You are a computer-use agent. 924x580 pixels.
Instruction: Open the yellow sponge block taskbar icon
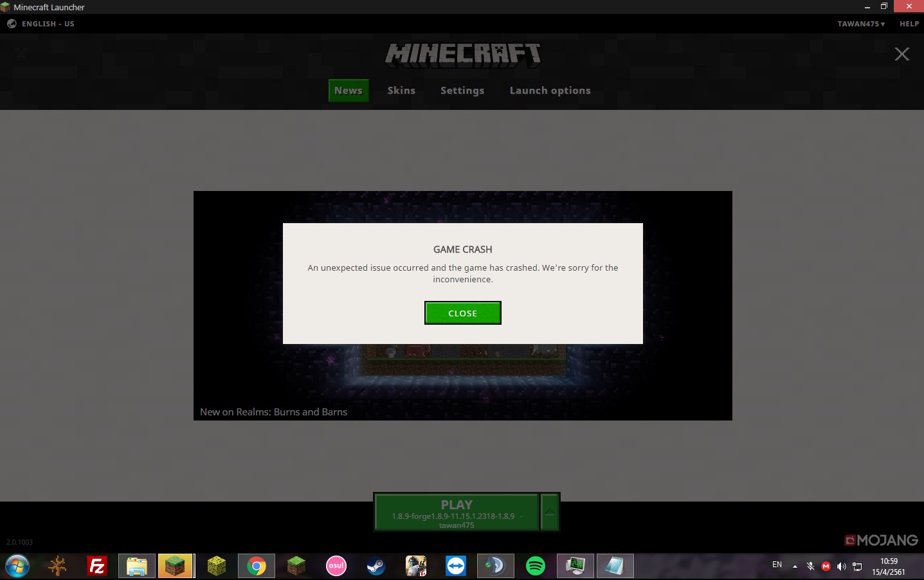(217, 566)
